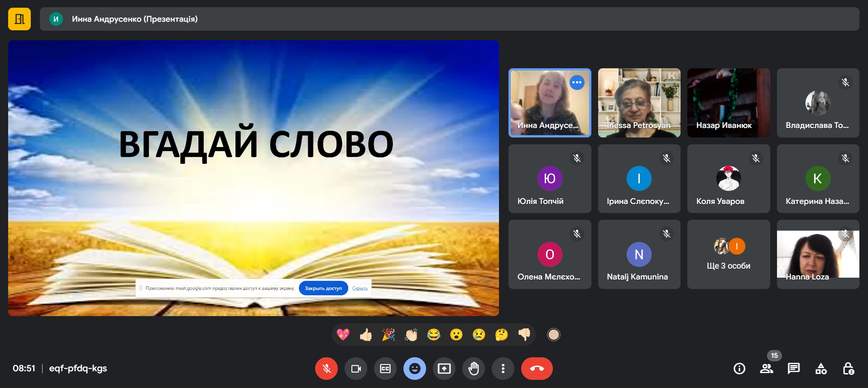868x388 pixels.
Task: Turn on closed captions
Action: 385,369
